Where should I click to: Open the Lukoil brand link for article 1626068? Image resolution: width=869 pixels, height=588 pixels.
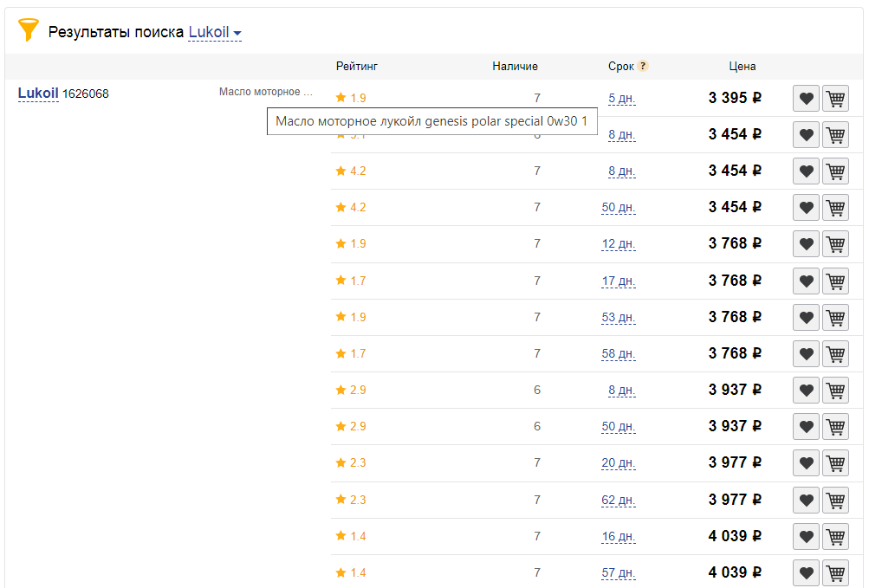[x=38, y=94]
